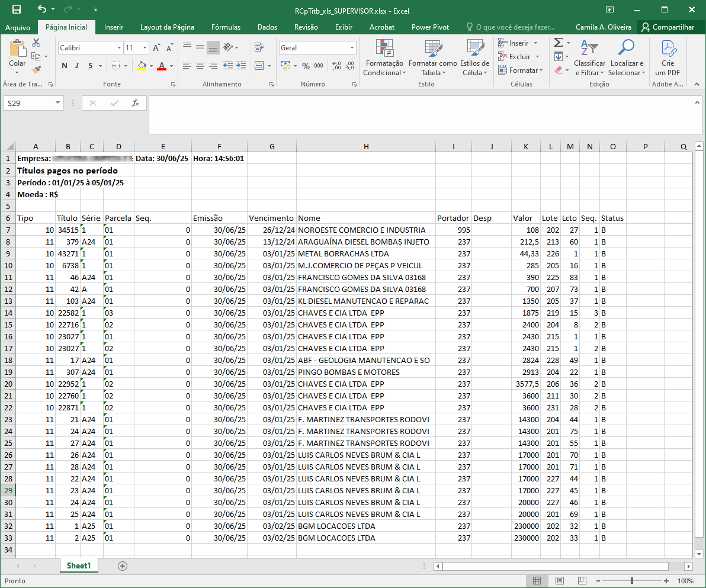Click the AutoSum sigma icon
This screenshot has width=706, height=588.
559,42
